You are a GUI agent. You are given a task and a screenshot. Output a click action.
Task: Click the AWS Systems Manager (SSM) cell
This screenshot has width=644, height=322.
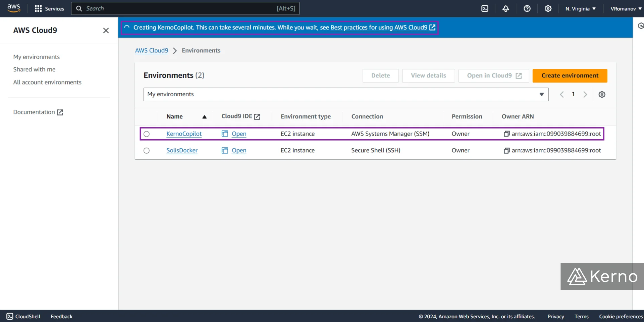[x=390, y=134]
